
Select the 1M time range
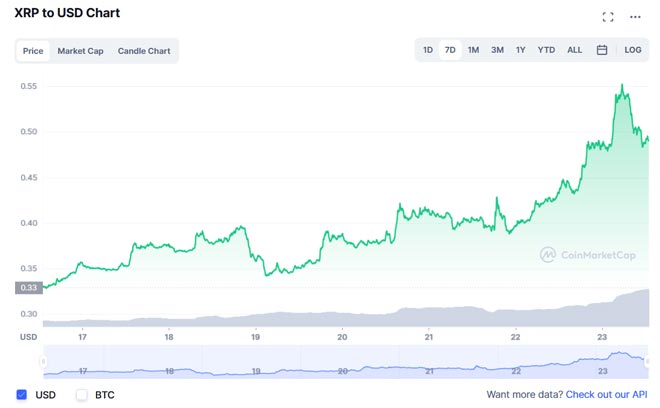(473, 50)
